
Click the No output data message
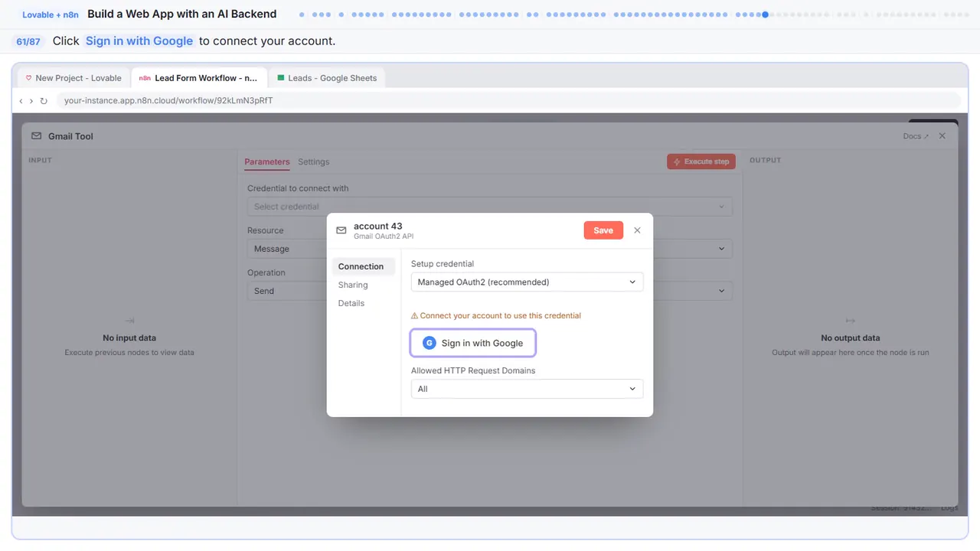(850, 337)
